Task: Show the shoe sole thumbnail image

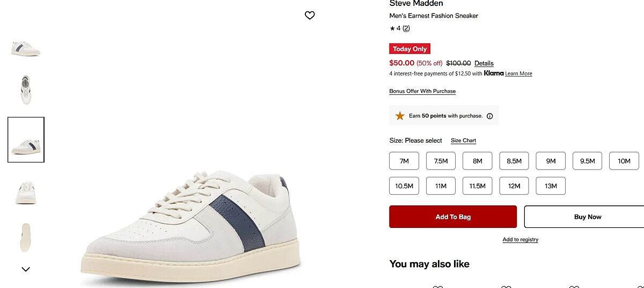Action: pyautogui.click(x=26, y=237)
